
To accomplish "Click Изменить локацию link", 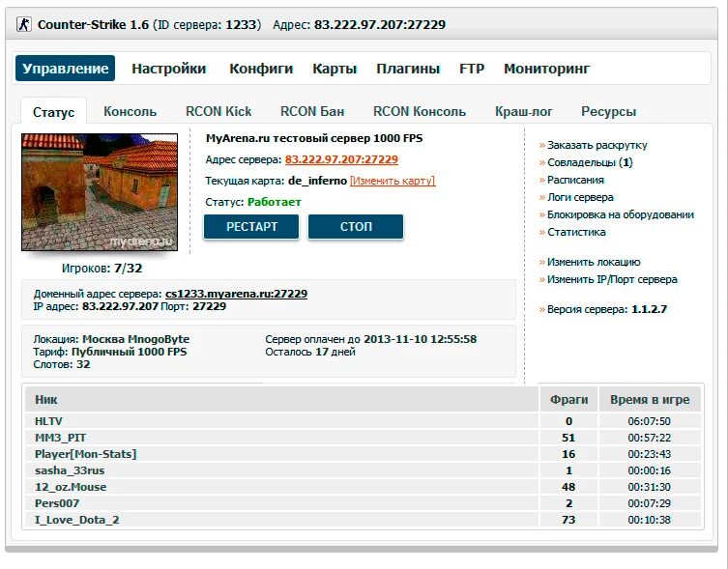I will [594, 262].
